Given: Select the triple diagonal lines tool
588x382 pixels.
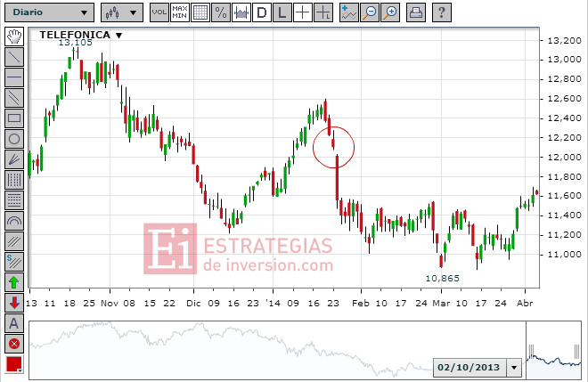Looking at the screenshot, I should pyautogui.click(x=14, y=241).
